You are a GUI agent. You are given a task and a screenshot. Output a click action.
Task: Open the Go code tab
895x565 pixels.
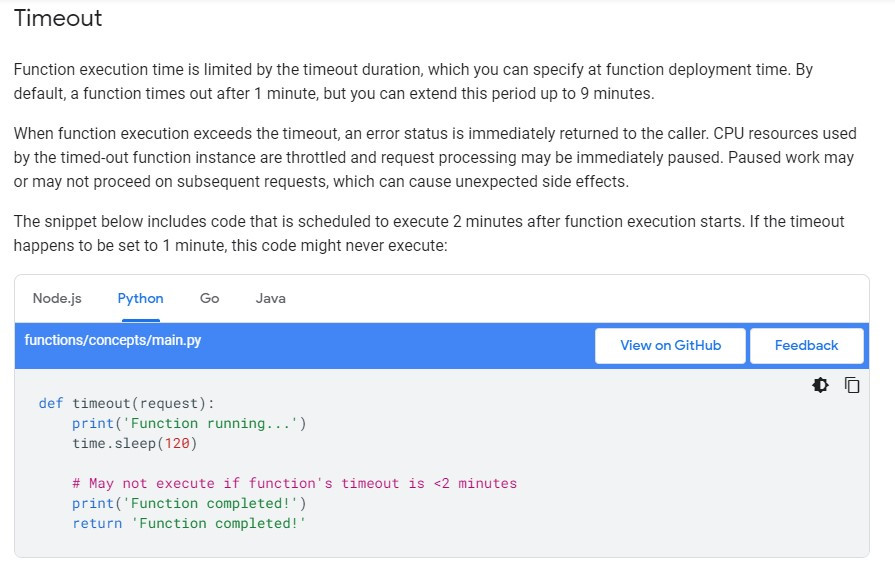[x=209, y=298]
